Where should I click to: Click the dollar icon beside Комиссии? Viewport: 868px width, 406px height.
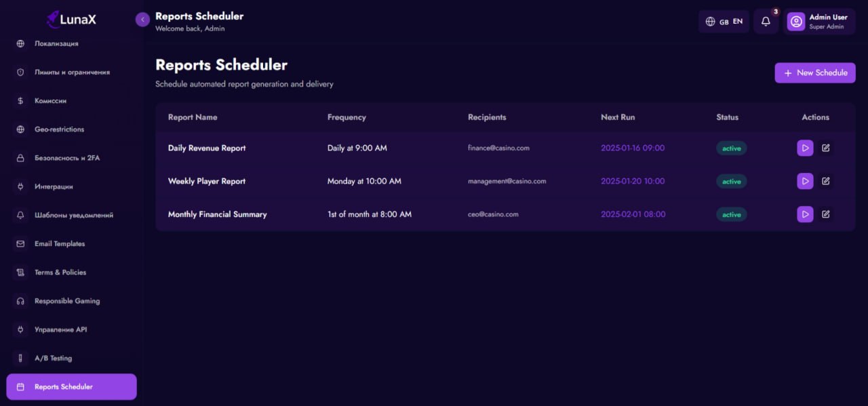[x=20, y=101]
